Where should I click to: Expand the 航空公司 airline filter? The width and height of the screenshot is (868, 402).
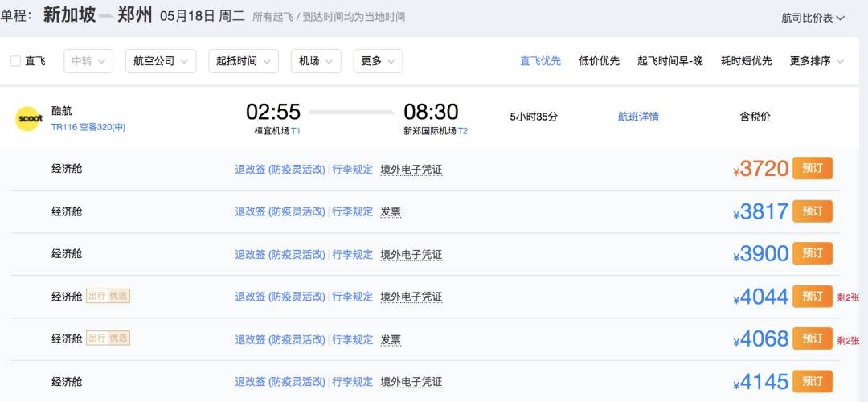161,61
